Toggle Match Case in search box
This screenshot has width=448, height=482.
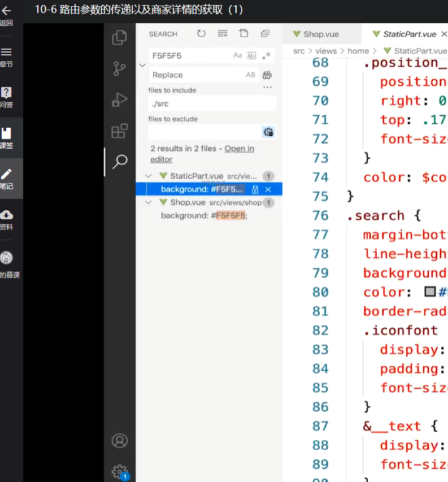pyautogui.click(x=237, y=55)
